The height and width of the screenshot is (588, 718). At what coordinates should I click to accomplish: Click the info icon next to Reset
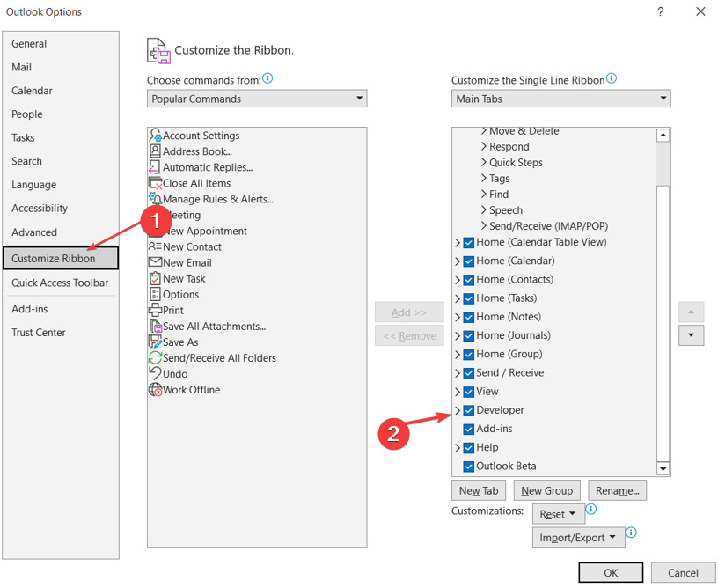click(591, 509)
